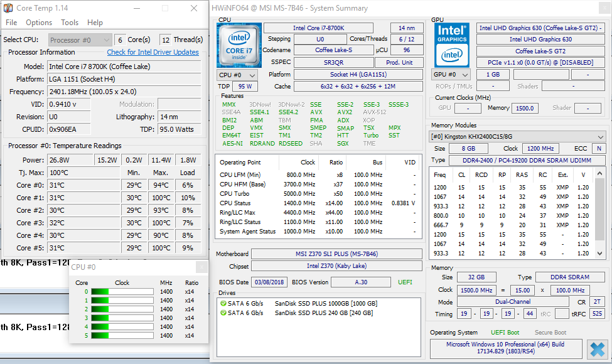Click Check for Intel Driver Updates link
The image size is (612, 364).
tap(153, 52)
